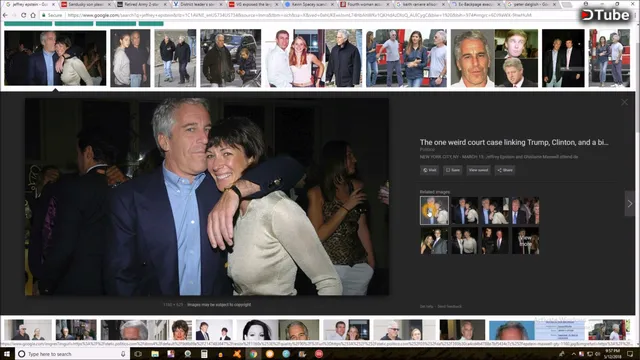Click the Save button in preview panel
The image size is (640, 360).
(453, 170)
